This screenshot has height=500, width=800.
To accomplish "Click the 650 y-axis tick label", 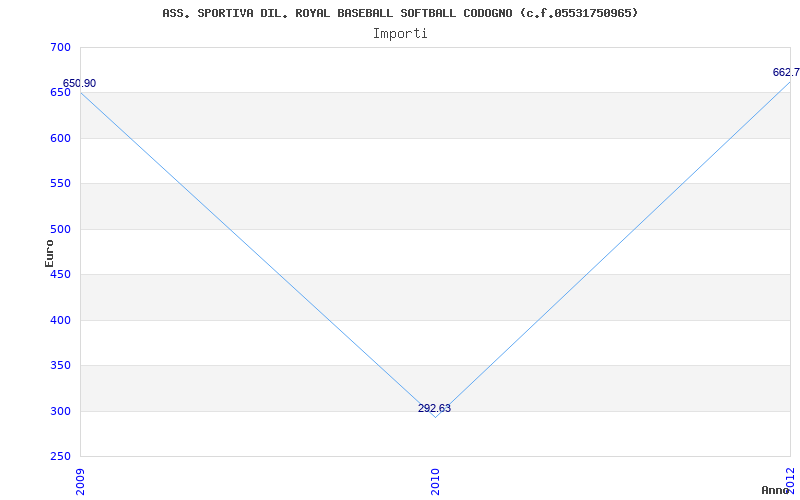I will pos(60,92).
